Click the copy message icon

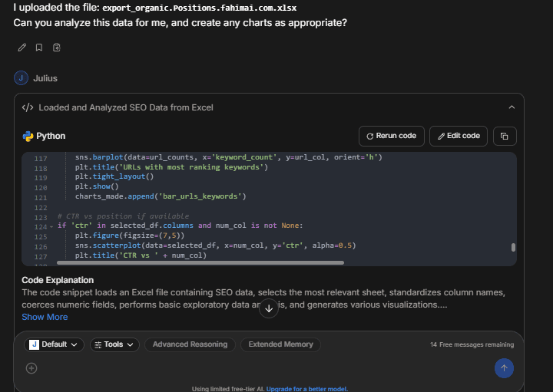point(56,48)
